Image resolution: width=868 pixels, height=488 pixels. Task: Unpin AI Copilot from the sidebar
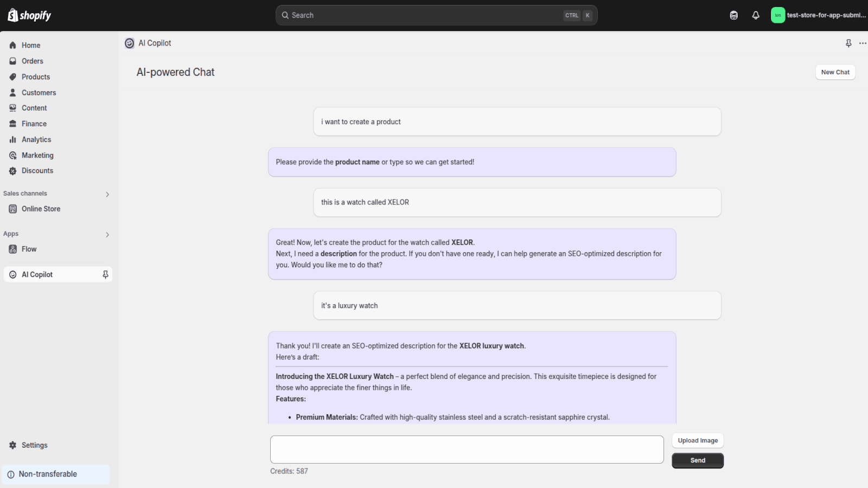(105, 275)
